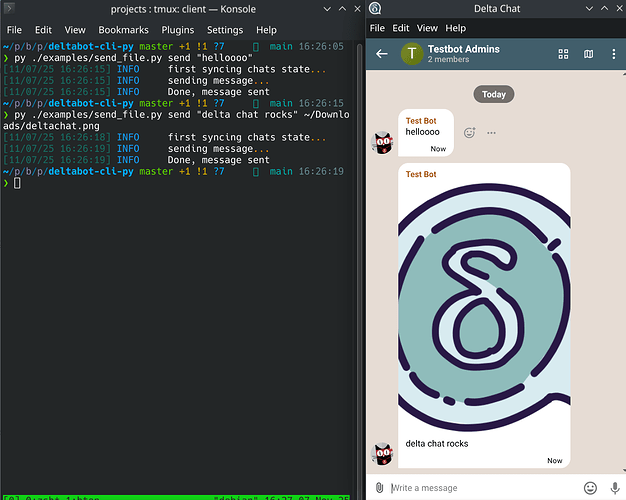Viewport: 626px width, 500px height.
Task: Click the Test Bot sender name on image message
Action: point(420,174)
